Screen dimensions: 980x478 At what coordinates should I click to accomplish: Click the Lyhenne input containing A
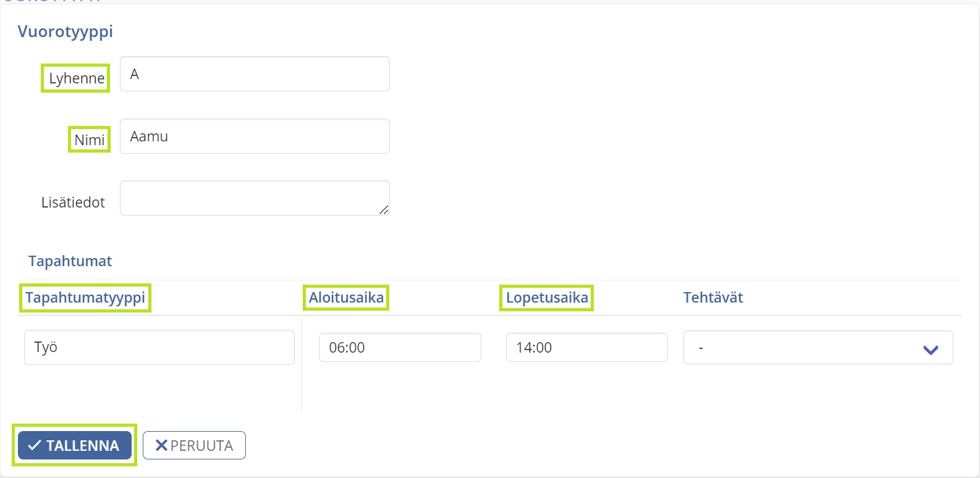point(255,73)
